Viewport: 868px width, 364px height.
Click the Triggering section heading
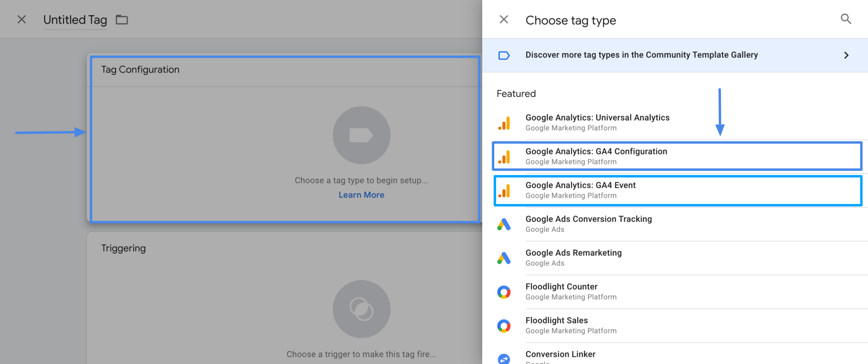point(124,248)
